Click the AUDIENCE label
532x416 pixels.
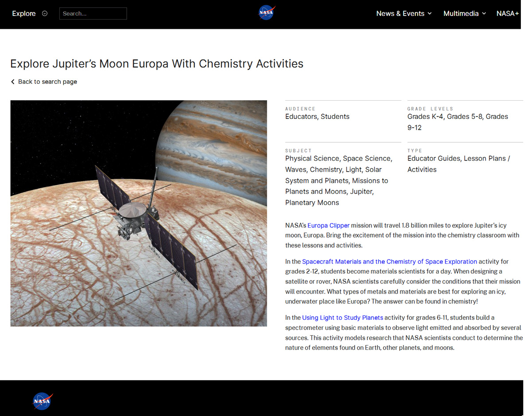coord(301,109)
